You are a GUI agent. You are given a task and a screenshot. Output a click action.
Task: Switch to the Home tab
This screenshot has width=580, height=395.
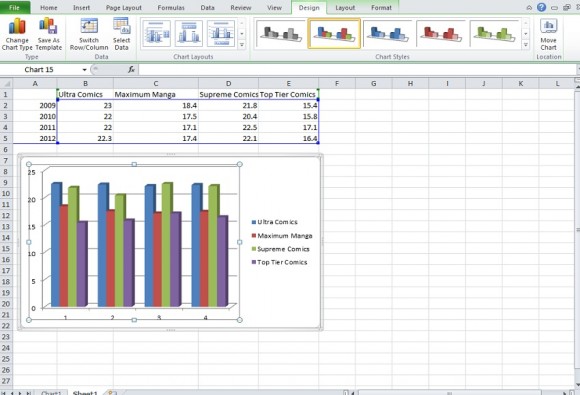pyautogui.click(x=48, y=7)
